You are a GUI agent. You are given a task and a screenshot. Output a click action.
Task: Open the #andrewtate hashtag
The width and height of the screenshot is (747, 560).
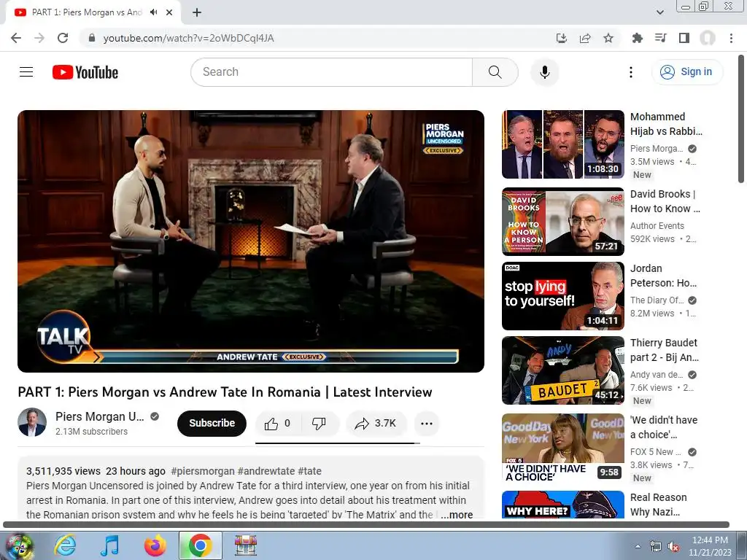click(x=266, y=471)
